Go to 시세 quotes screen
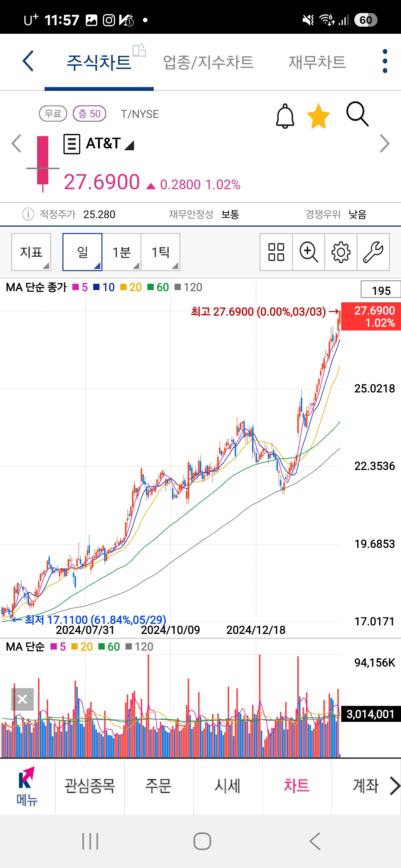401x868 pixels. click(x=228, y=786)
